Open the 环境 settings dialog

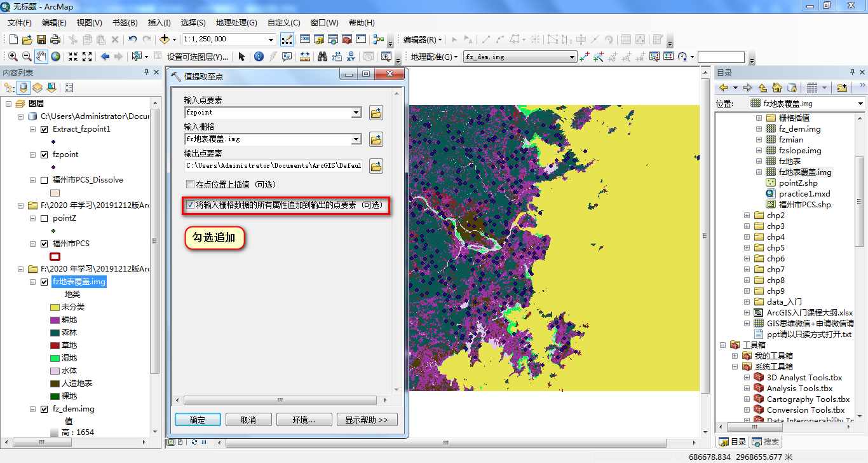pyautogui.click(x=304, y=419)
